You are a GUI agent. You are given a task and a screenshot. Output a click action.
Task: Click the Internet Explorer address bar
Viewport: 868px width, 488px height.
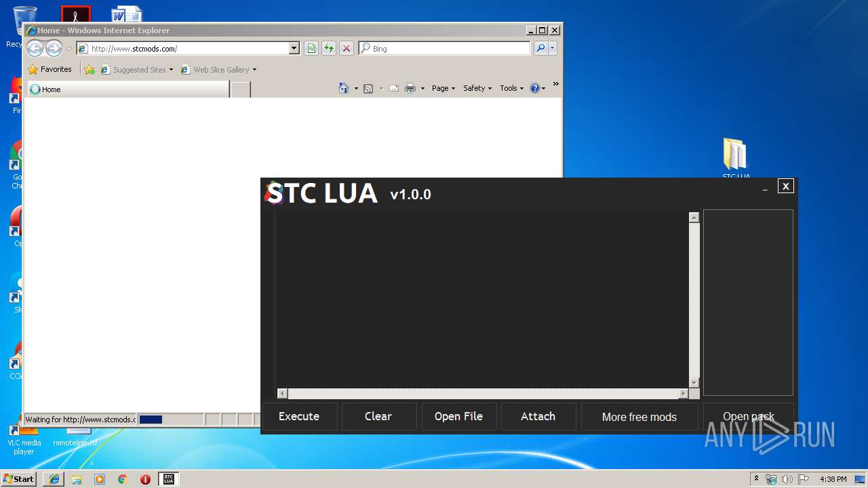pos(189,48)
